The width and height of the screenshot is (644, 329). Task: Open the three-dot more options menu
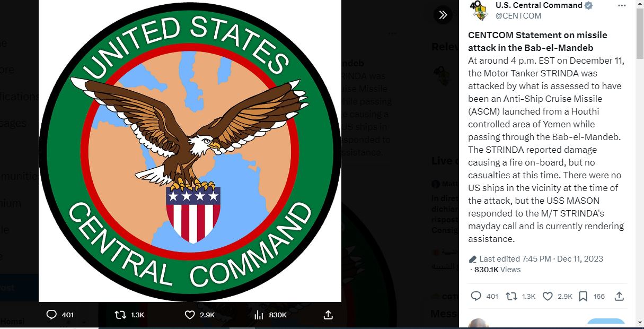click(x=622, y=5)
